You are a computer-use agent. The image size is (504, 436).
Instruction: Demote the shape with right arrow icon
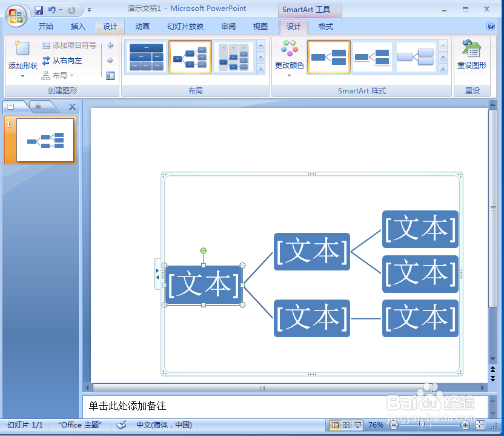coord(110,60)
